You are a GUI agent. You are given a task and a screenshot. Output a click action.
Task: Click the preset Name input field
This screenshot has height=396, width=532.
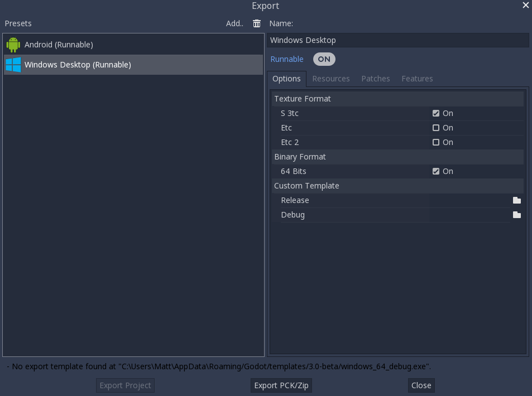pyautogui.click(x=397, y=40)
